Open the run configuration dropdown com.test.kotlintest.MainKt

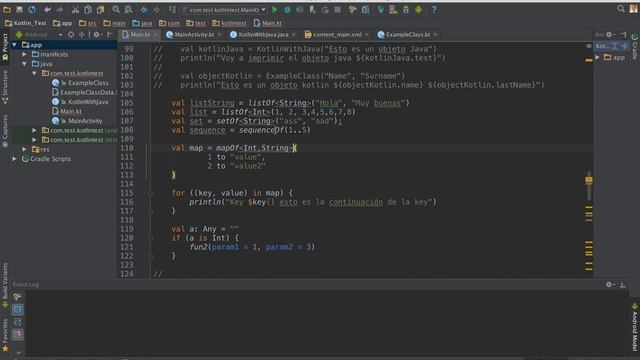click(224, 9)
